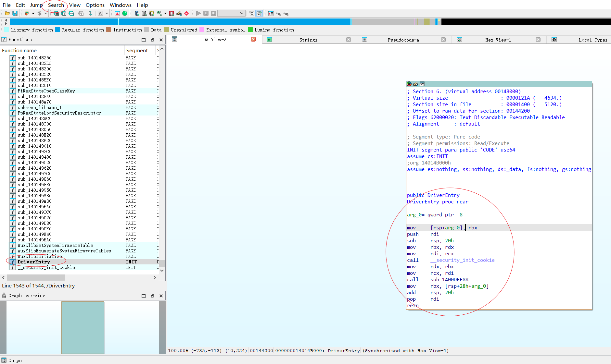
Task: Expand the dropdown beside the A icon
Action: [x=107, y=13]
